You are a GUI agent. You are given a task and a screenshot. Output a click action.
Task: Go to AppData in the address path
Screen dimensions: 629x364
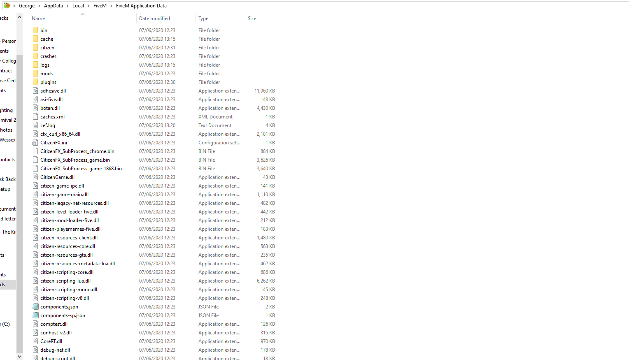54,6
